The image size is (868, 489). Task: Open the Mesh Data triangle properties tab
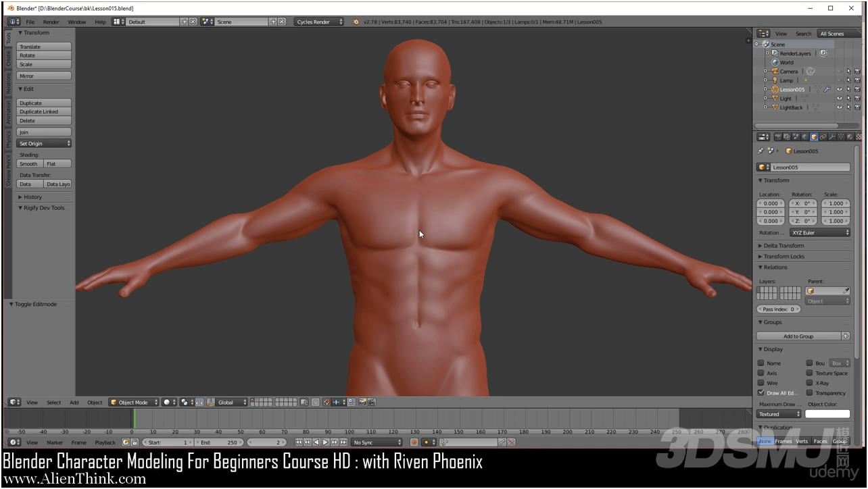pyautogui.click(x=840, y=137)
